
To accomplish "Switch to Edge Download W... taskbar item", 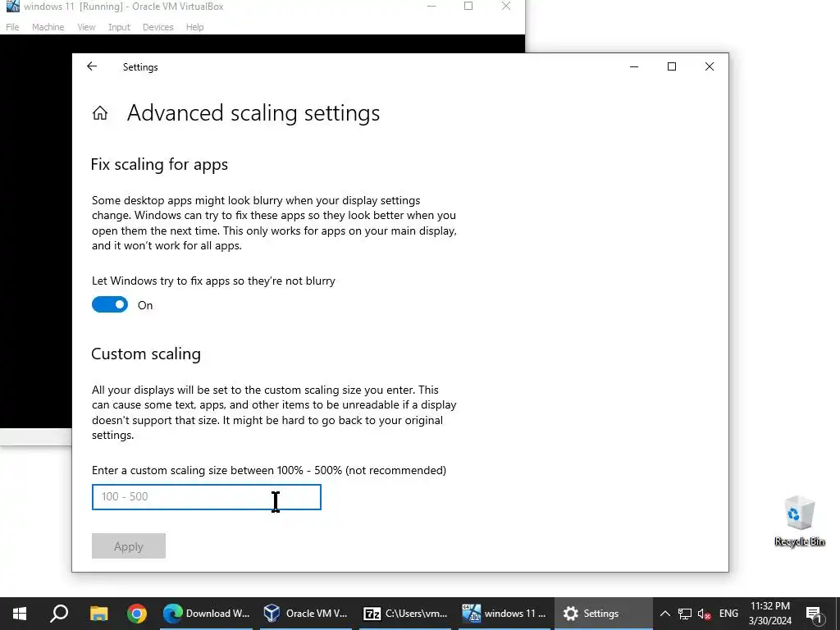I will coord(206,614).
